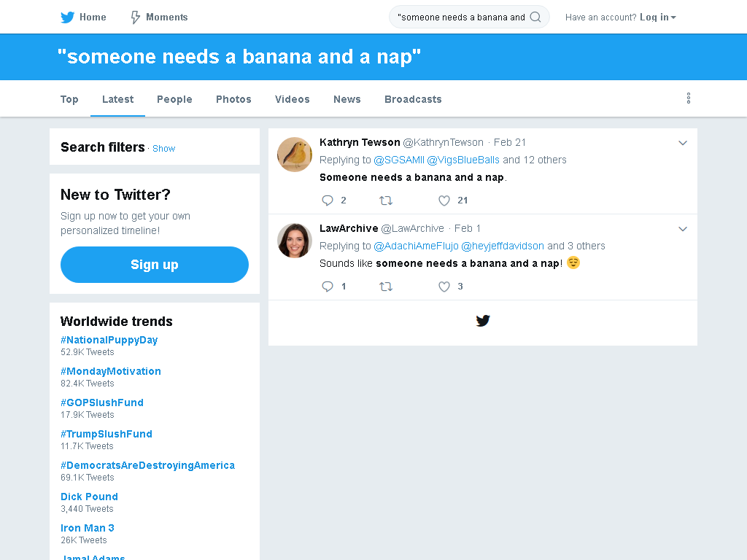Open Kathryn Tewson tweet chevron menu
The image size is (747, 560).
[683, 143]
